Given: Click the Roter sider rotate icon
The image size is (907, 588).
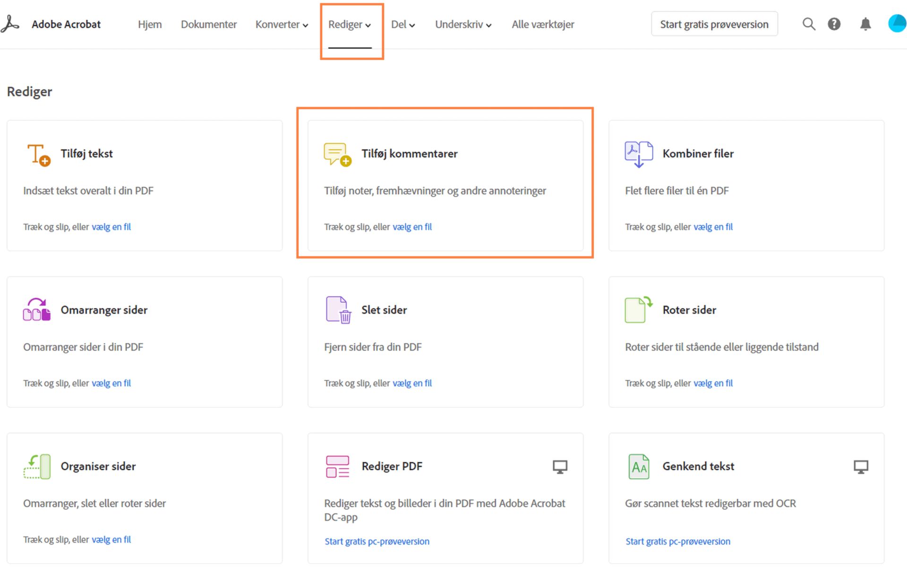Looking at the screenshot, I should coord(639,310).
